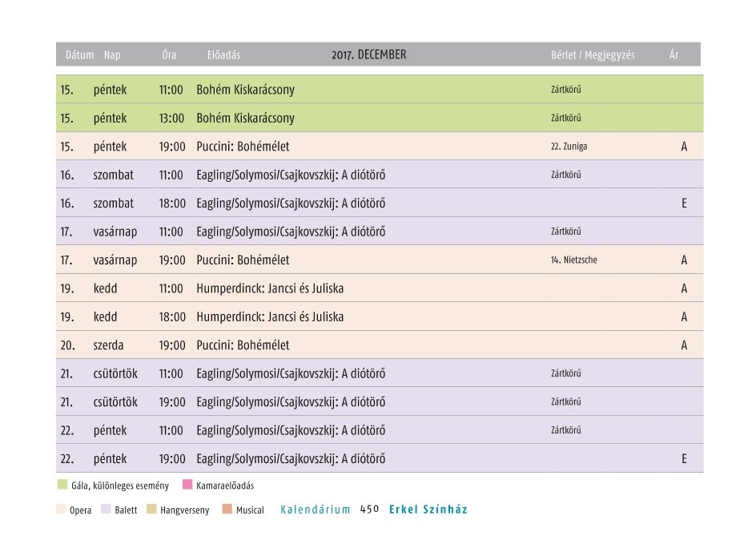Click the '14. Nietzsche' note
The image size is (756, 544).
coord(573,260)
